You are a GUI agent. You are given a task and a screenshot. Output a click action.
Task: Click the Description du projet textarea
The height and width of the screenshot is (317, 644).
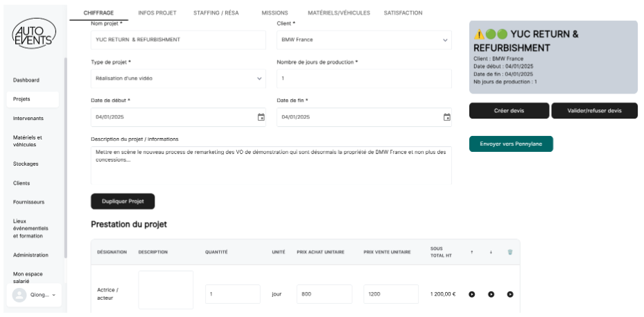271,165
